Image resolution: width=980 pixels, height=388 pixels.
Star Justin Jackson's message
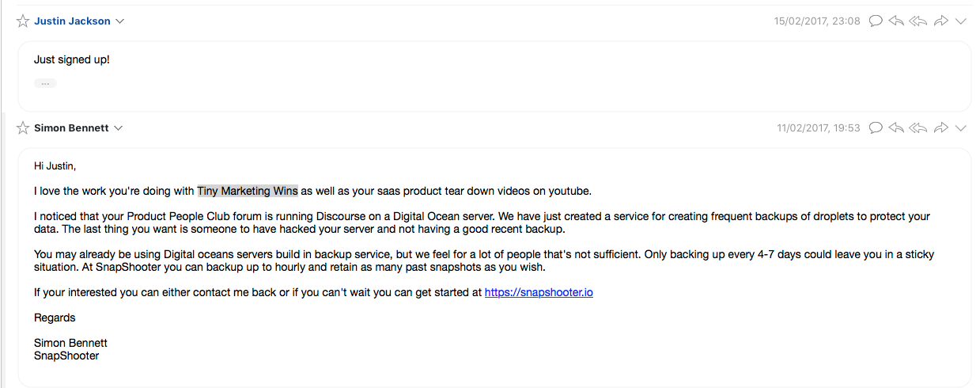click(23, 21)
